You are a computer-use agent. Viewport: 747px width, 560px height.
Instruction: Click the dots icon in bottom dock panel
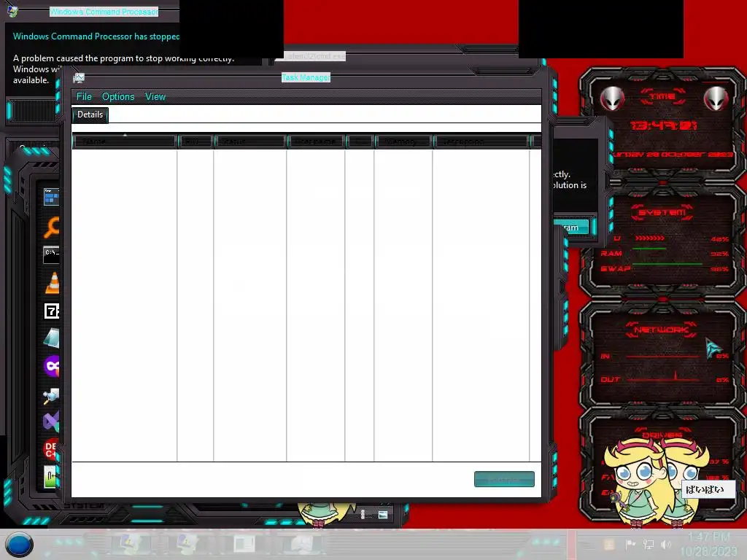[x=363, y=514]
